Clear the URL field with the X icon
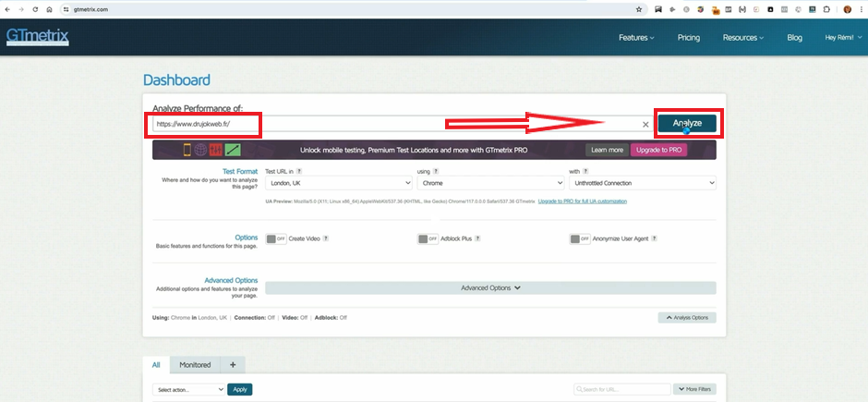Image resolution: width=868 pixels, height=402 pixels. 645,125
